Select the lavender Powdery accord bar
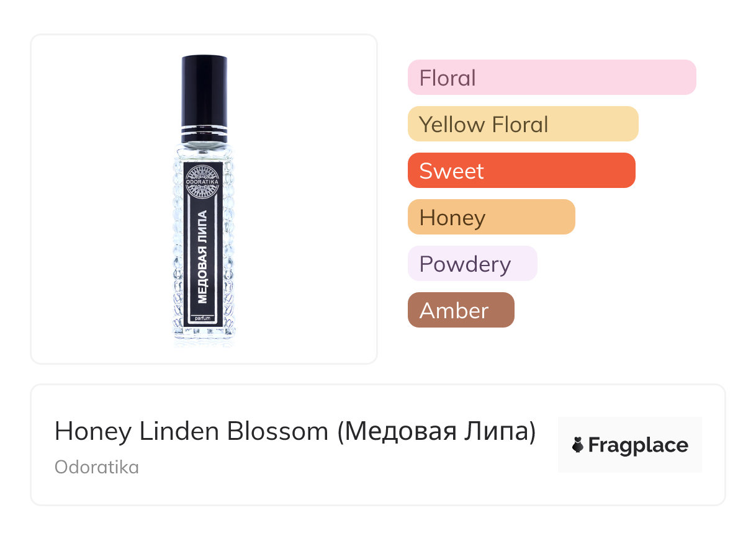Screen dimensions: 756x536 tap(472, 264)
